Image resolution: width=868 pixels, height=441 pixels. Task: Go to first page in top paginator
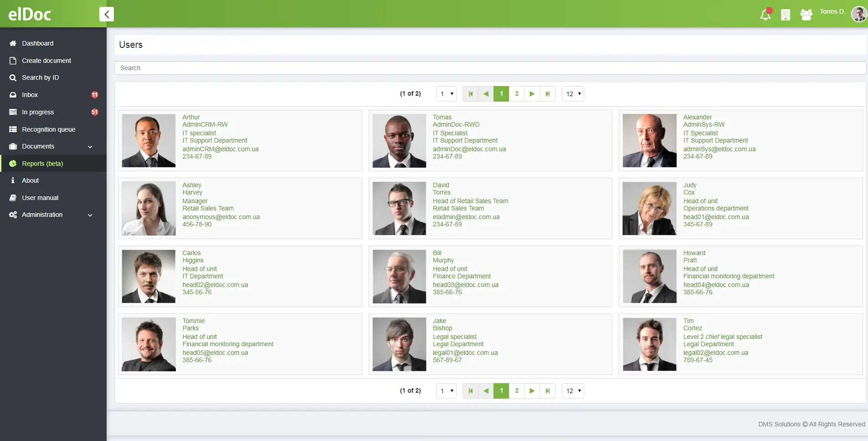(x=470, y=94)
